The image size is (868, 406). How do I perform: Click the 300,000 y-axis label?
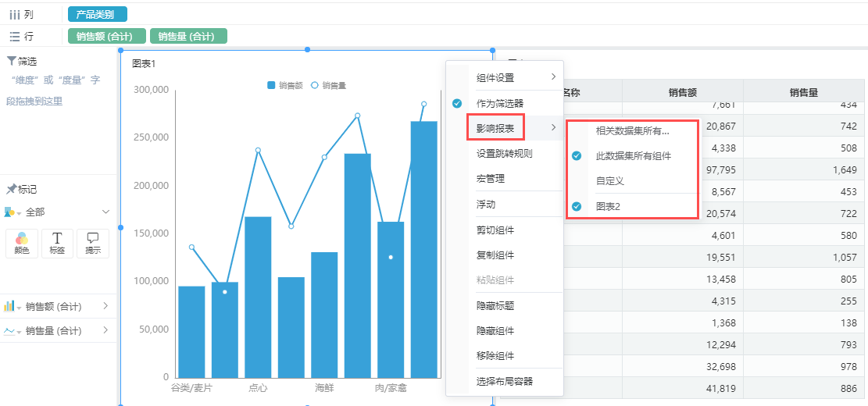151,90
